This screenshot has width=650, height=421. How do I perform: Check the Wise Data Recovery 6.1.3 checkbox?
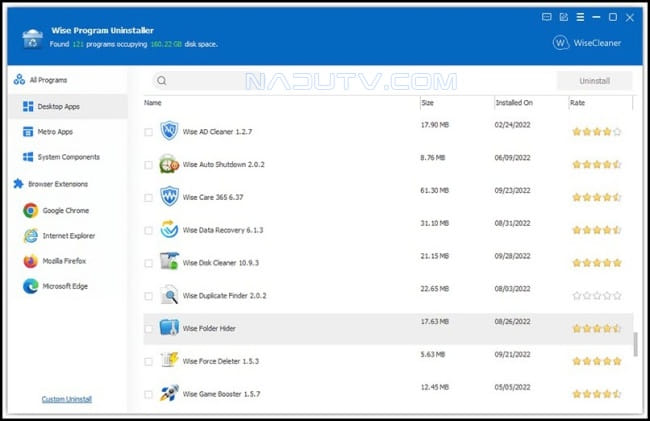click(148, 230)
